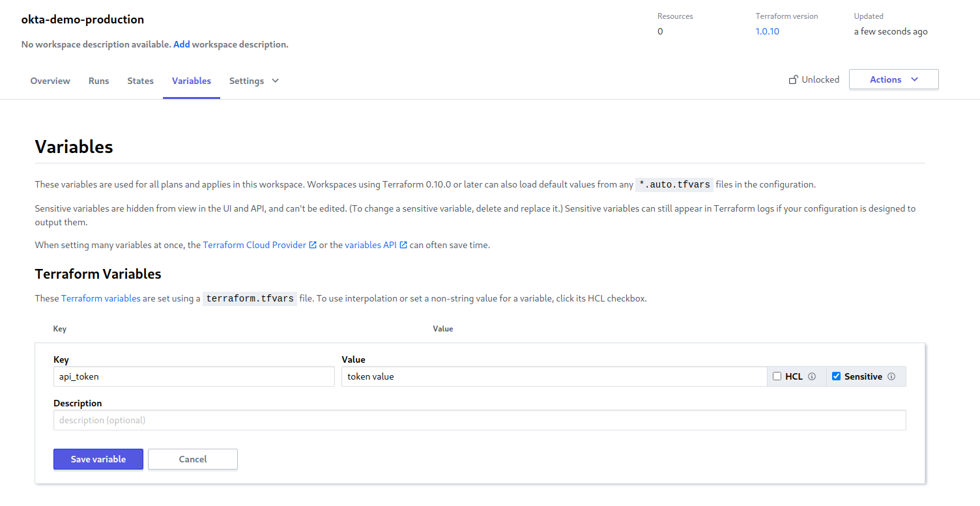Click the Key field containing api_token
Screen dimensions: 980x506
[x=194, y=376]
